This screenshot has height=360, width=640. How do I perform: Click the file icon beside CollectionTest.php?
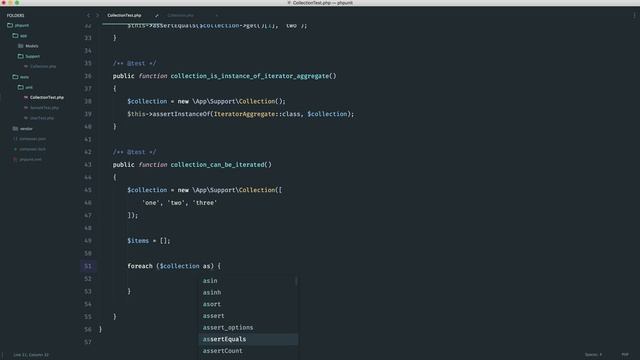pyautogui.click(x=26, y=98)
